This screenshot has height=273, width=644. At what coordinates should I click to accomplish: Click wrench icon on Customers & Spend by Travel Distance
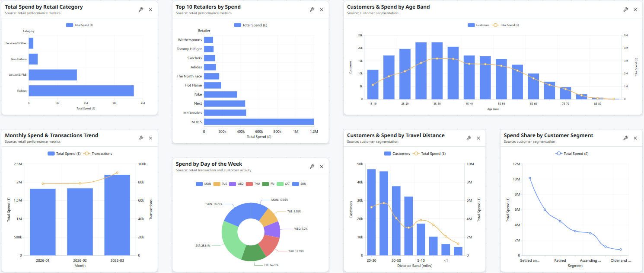[x=469, y=138]
